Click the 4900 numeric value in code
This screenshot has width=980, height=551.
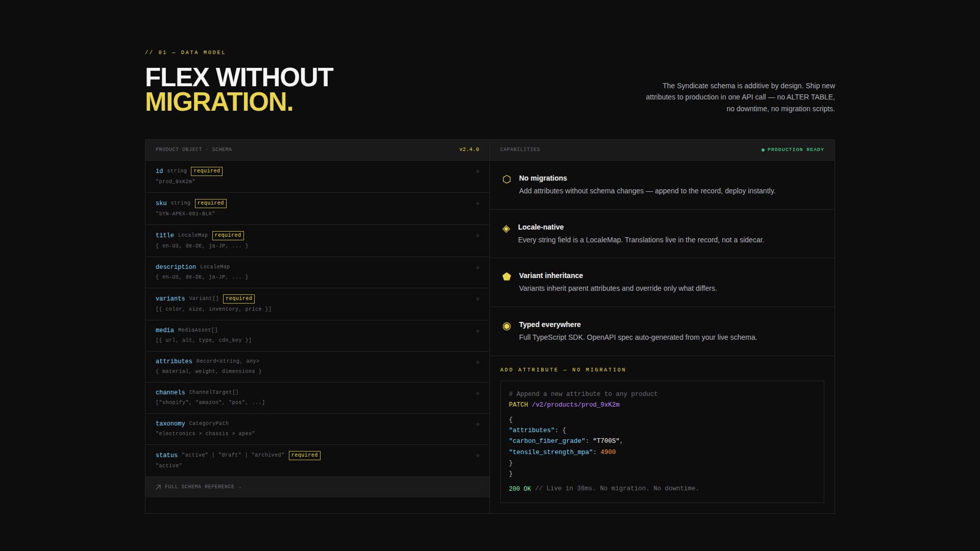click(x=608, y=452)
